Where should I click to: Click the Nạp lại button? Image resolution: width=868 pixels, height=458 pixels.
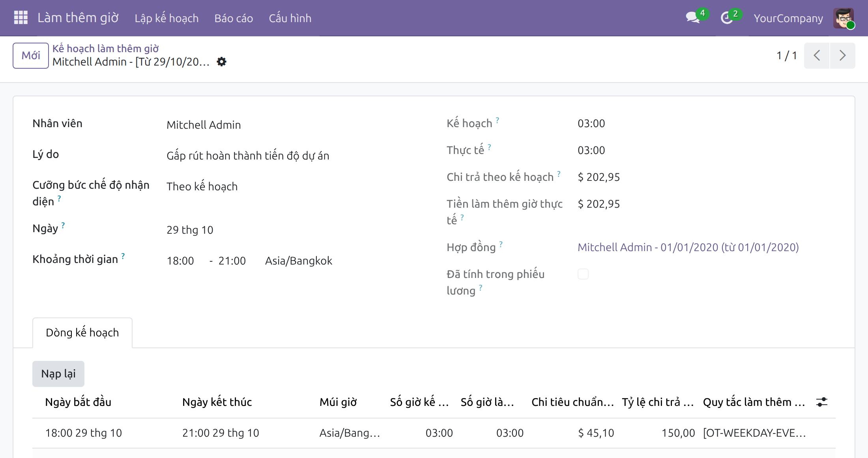pos(58,374)
